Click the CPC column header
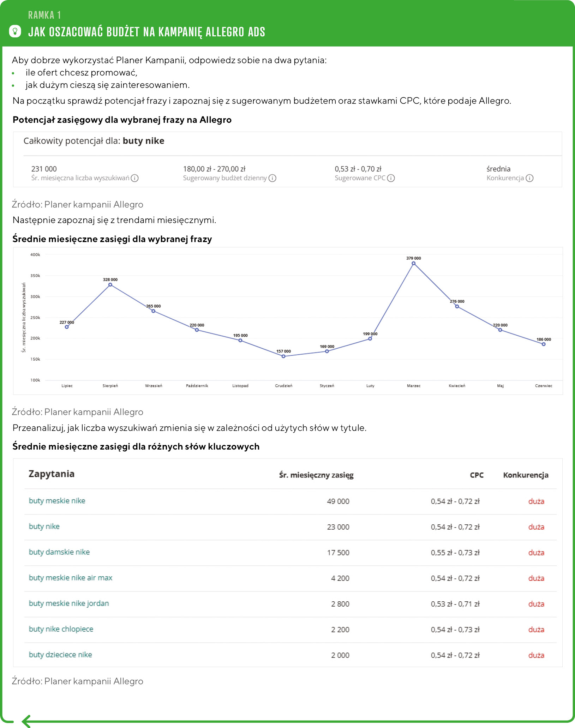575x728 pixels. click(x=477, y=475)
